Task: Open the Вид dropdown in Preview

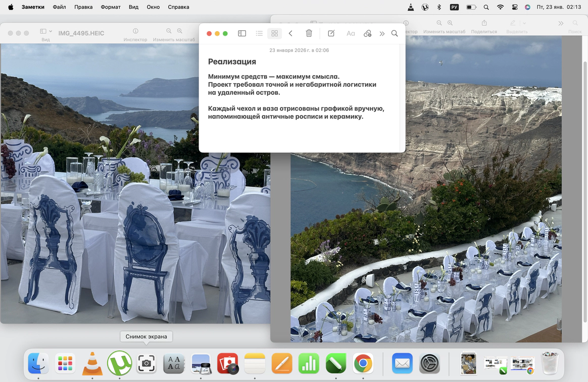Action: [46, 31]
